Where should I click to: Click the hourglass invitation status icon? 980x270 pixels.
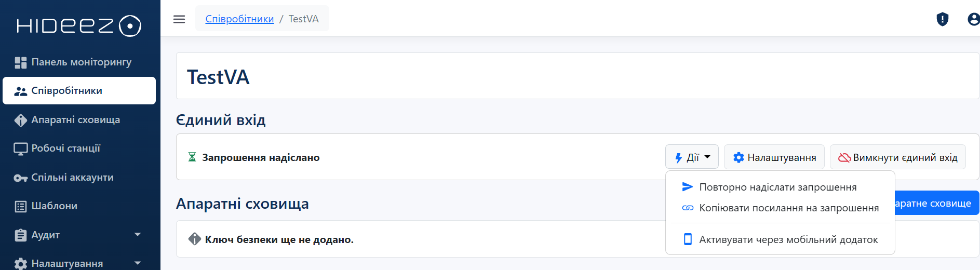point(192,157)
